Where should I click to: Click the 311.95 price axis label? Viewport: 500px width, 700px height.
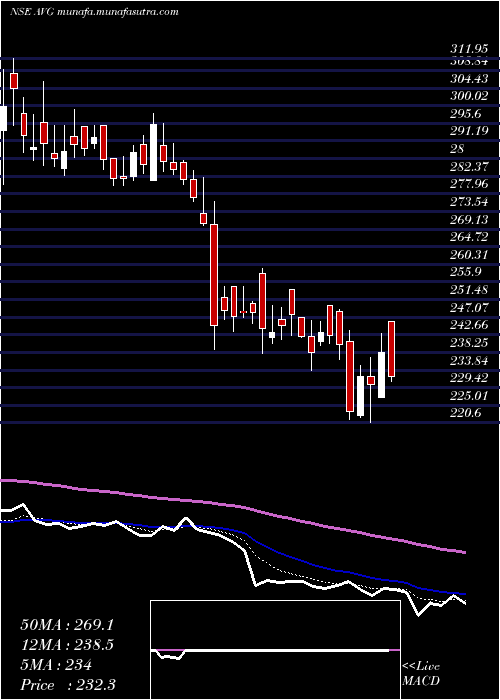coord(468,48)
